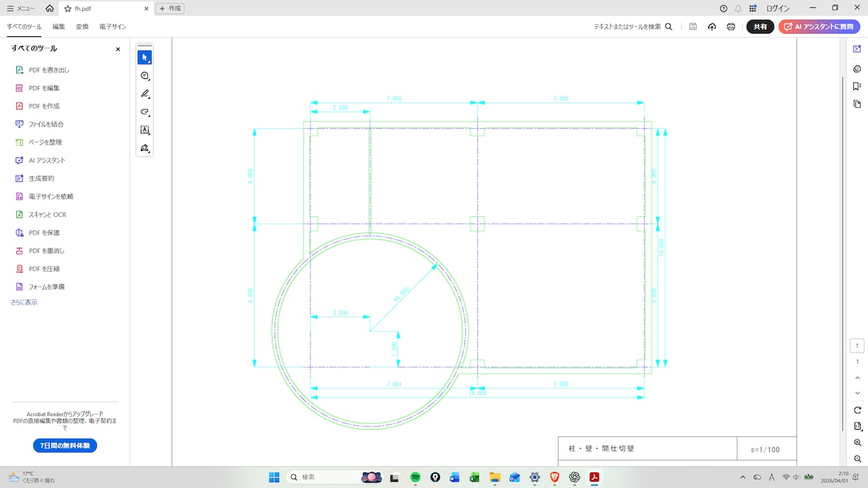Viewport: 868px width, 488px height.
Task: Open the notifications bell
Action: click(x=738, y=9)
